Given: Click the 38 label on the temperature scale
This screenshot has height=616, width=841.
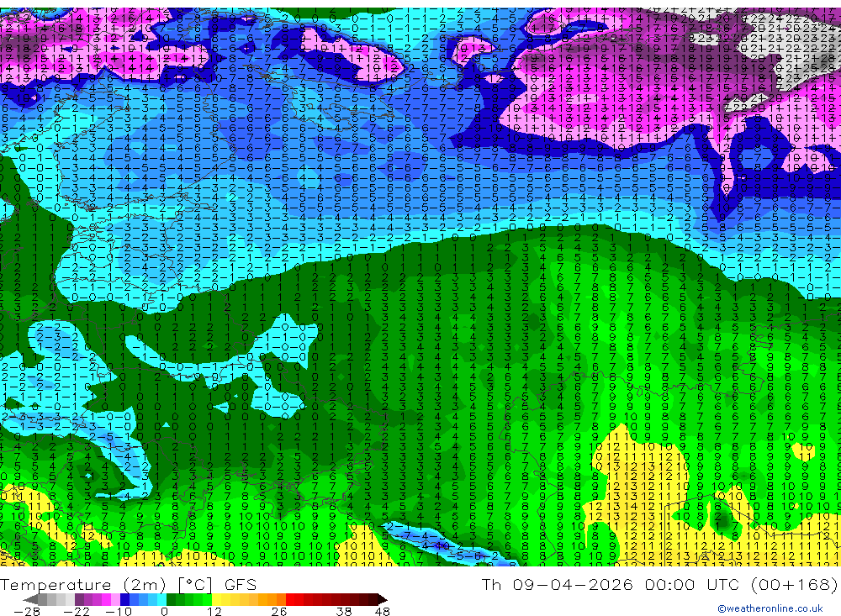Looking at the screenshot, I should point(344,611).
